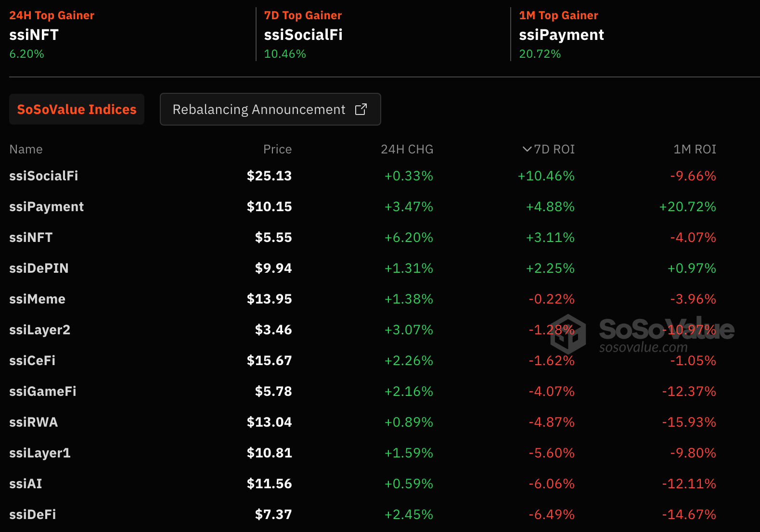Sort the table by Name column header

click(26, 149)
